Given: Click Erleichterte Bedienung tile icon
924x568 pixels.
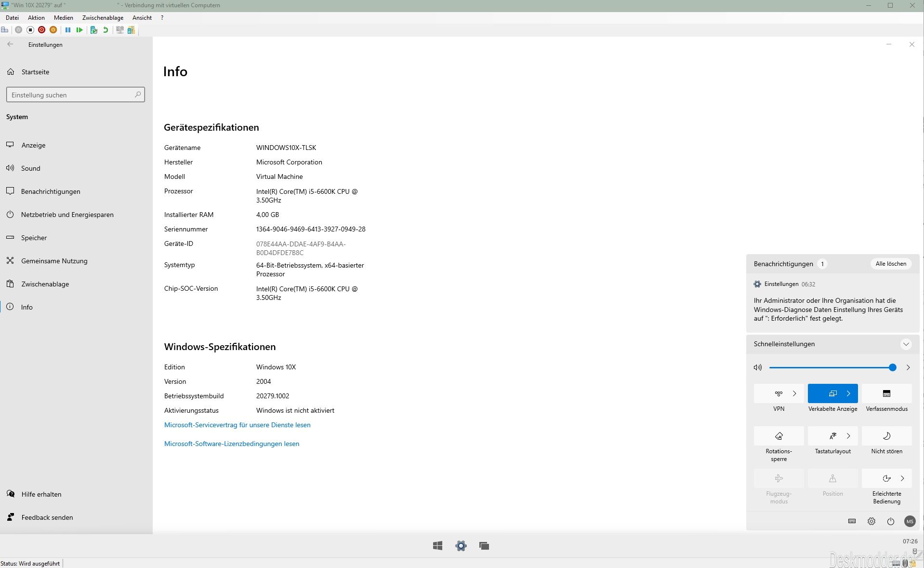Looking at the screenshot, I should (x=886, y=478).
